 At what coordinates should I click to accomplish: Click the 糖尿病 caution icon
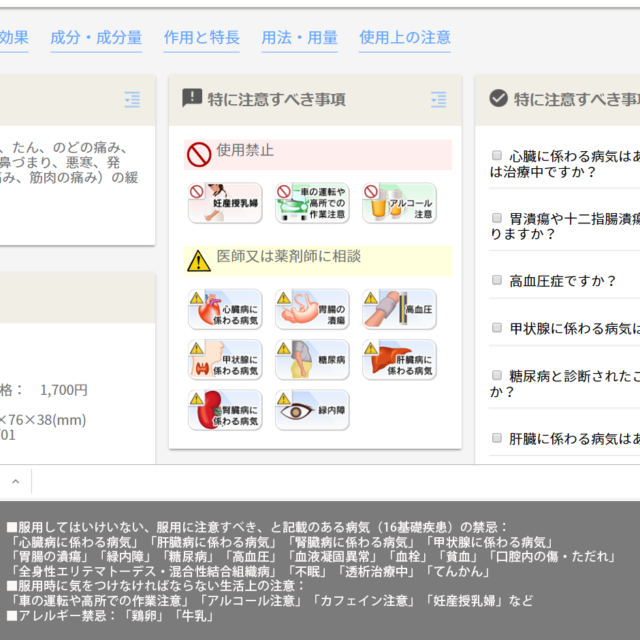point(312,360)
